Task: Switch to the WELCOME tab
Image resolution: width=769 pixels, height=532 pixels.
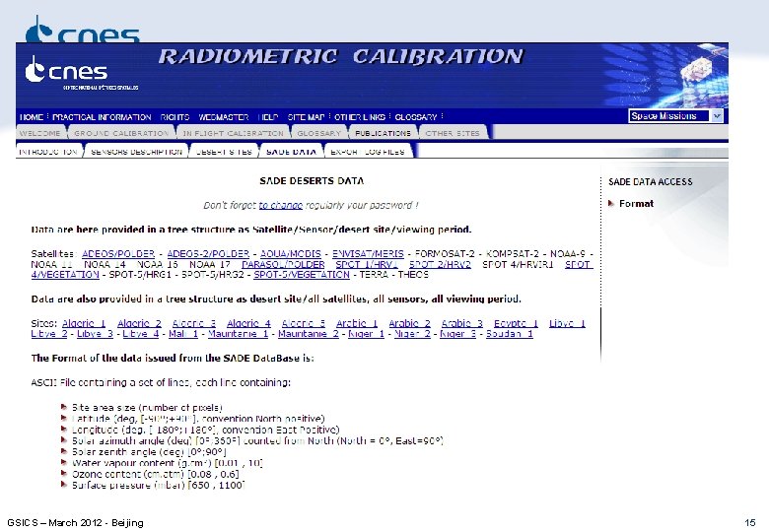Action: pyautogui.click(x=39, y=133)
